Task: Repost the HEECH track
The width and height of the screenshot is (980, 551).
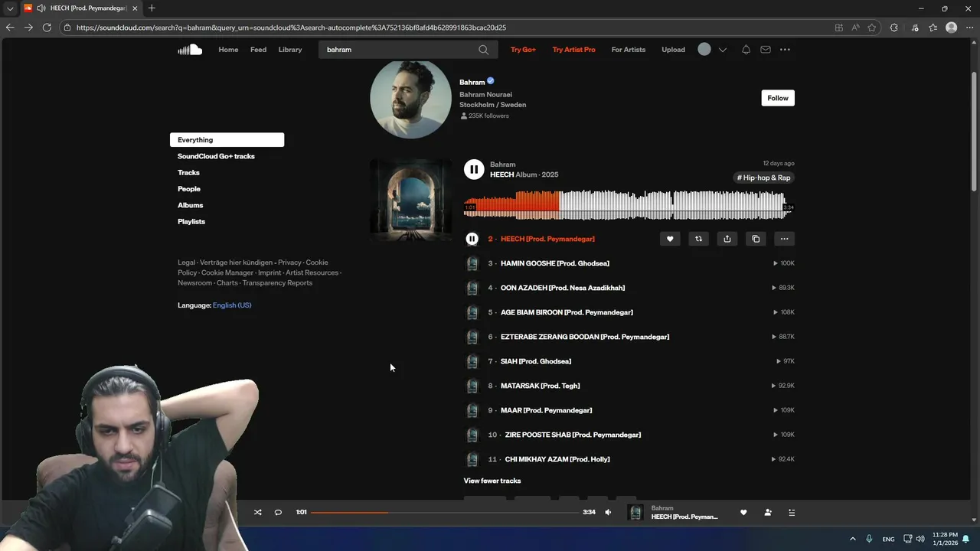Action: [698, 239]
